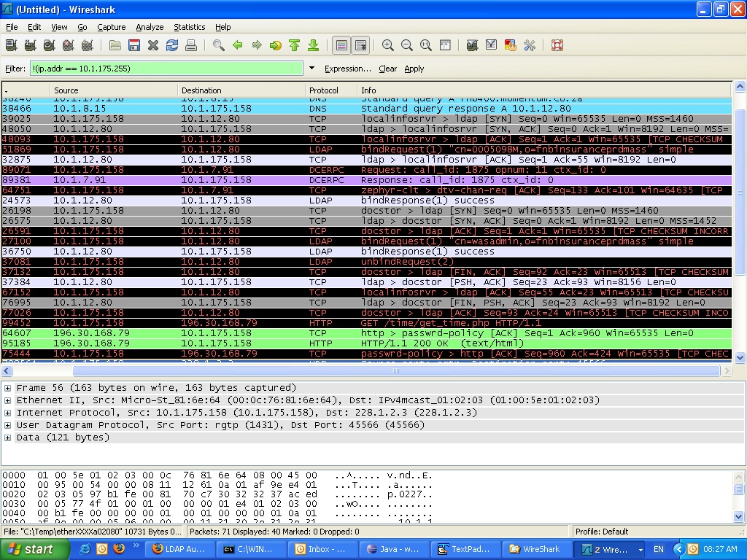Viewport: 747px width, 560px height.
Task: Expand the Ethernet II packet details
Action: click(7, 400)
